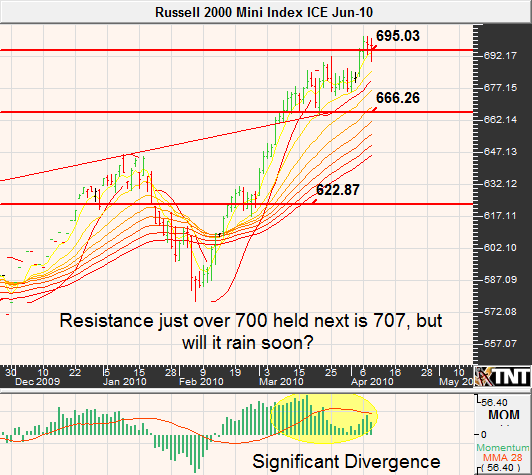Click the green Momentum legend text
The width and height of the screenshot is (532, 475).
tap(503, 448)
